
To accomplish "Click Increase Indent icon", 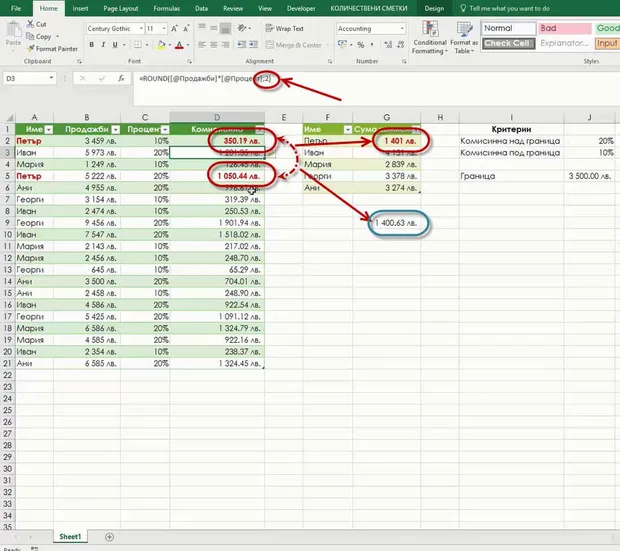I will coord(253,45).
